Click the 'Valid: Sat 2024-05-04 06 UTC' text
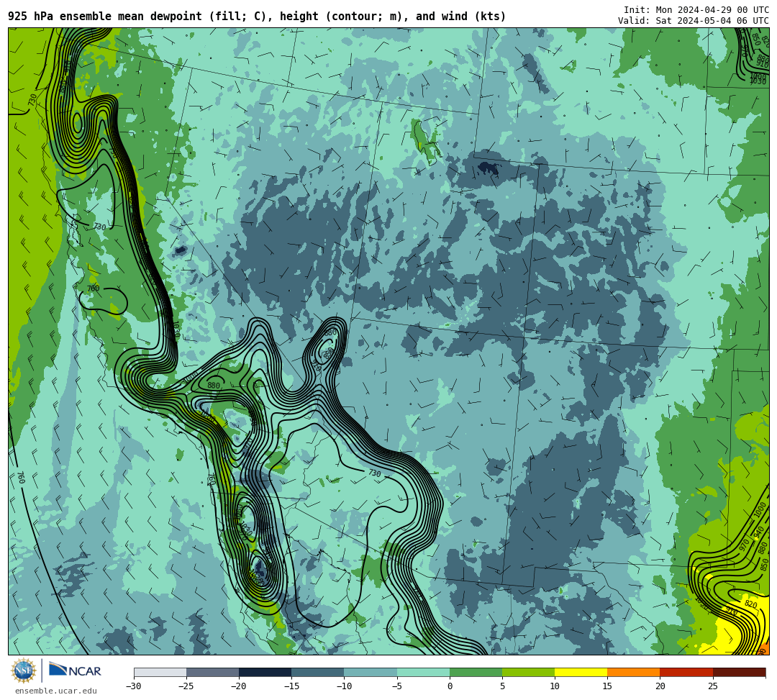 694,21
